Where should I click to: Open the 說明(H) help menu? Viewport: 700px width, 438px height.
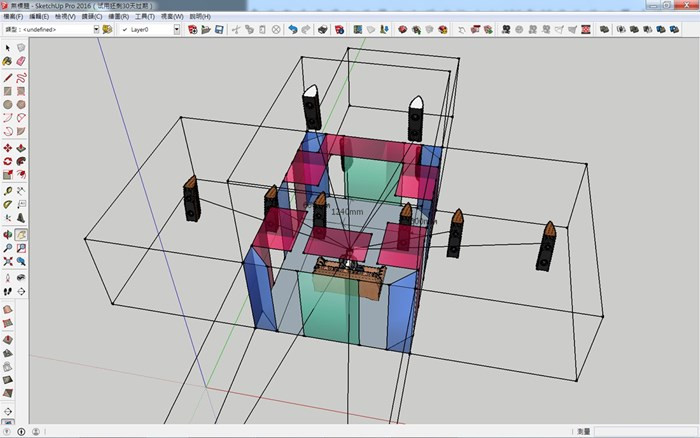[200, 17]
